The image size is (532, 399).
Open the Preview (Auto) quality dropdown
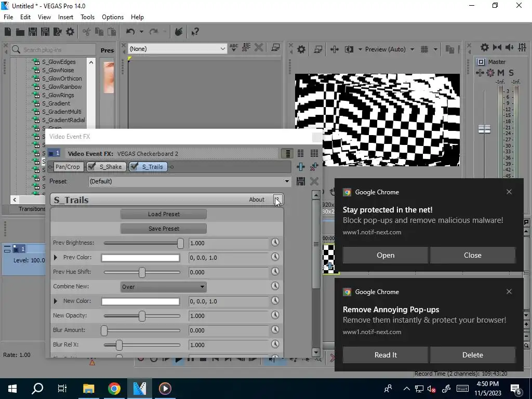point(390,49)
